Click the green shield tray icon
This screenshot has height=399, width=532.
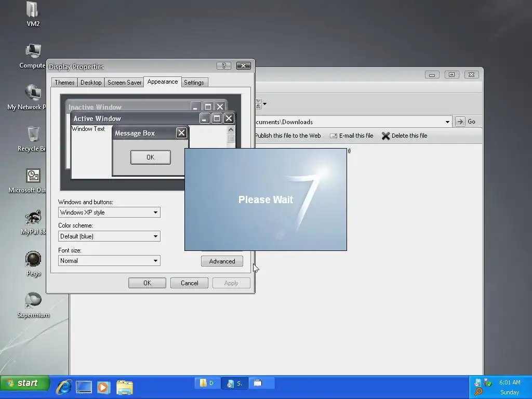pyautogui.click(x=488, y=383)
